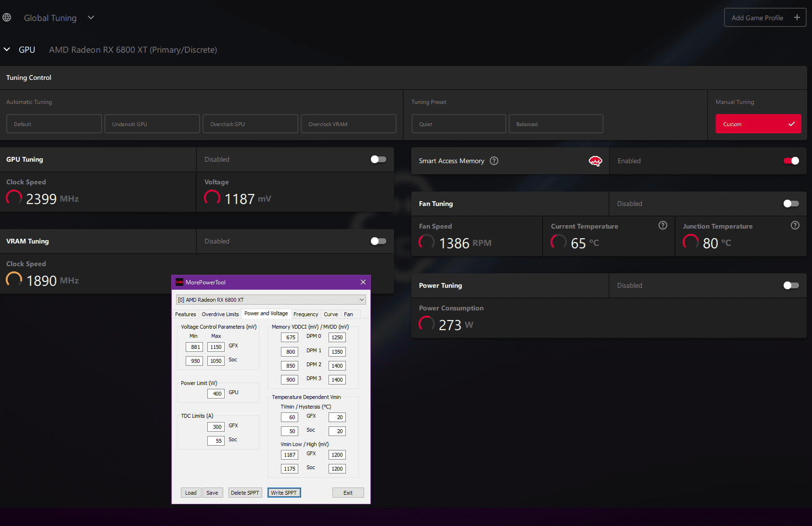This screenshot has width=812, height=526.
Task: Click the VRAM Clock Speed gauge icon
Action: 14,280
